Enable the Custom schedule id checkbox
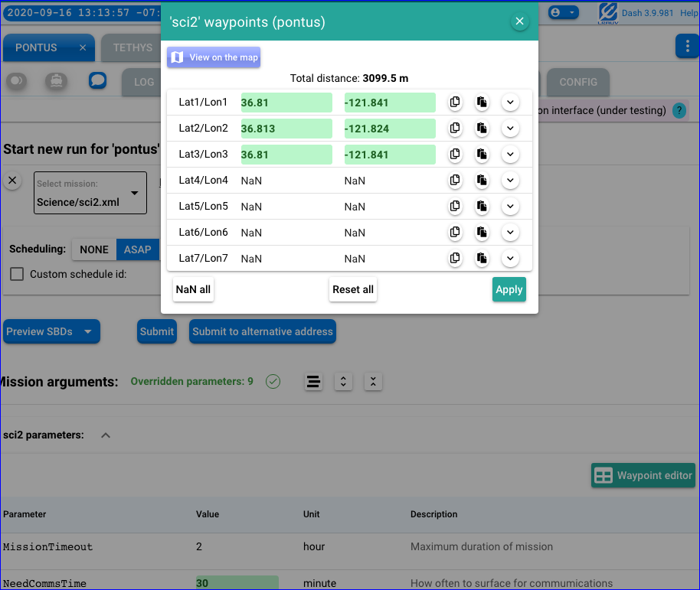 (17, 274)
